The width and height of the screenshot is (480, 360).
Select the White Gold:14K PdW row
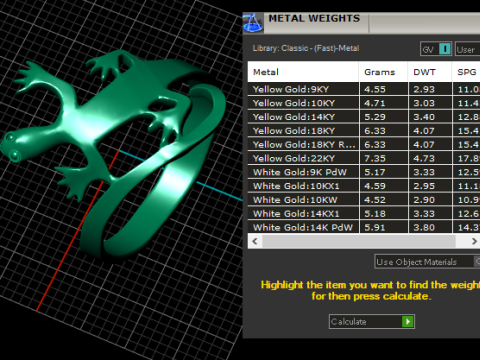364,227
